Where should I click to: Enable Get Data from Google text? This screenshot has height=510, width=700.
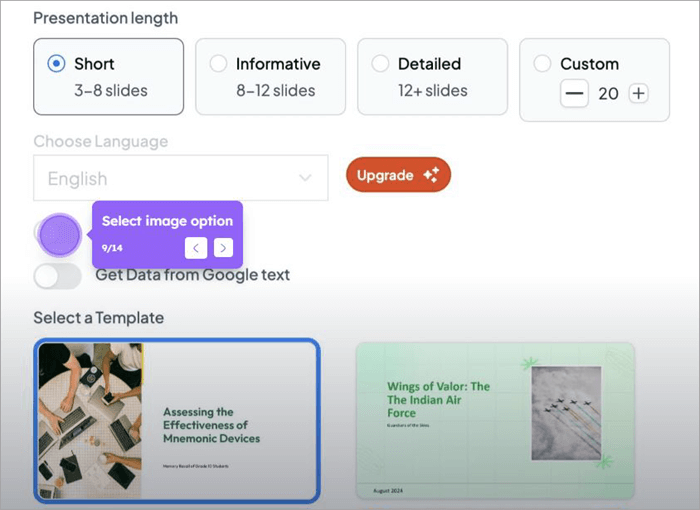tap(57, 275)
